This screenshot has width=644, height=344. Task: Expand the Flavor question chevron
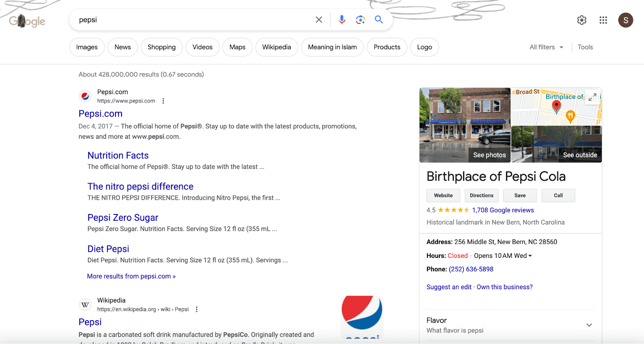pos(589,325)
